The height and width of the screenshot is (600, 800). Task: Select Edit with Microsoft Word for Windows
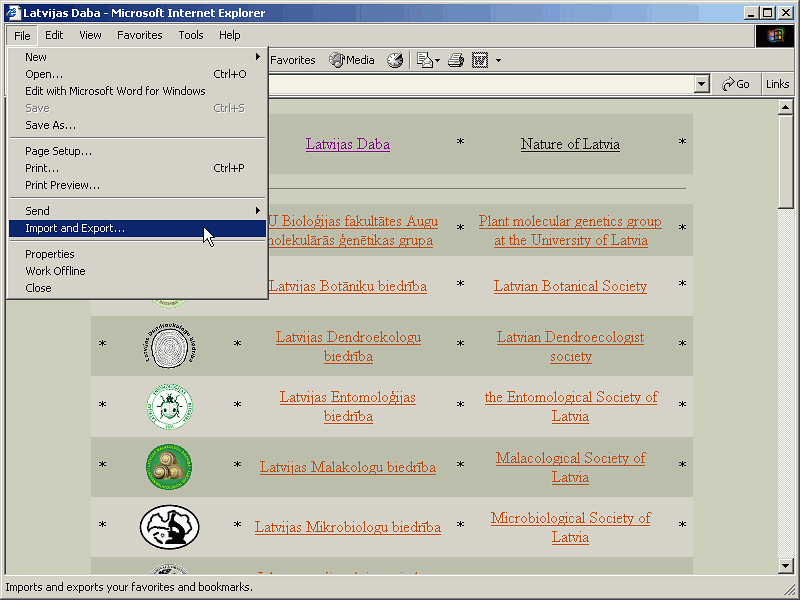pyautogui.click(x=137, y=91)
